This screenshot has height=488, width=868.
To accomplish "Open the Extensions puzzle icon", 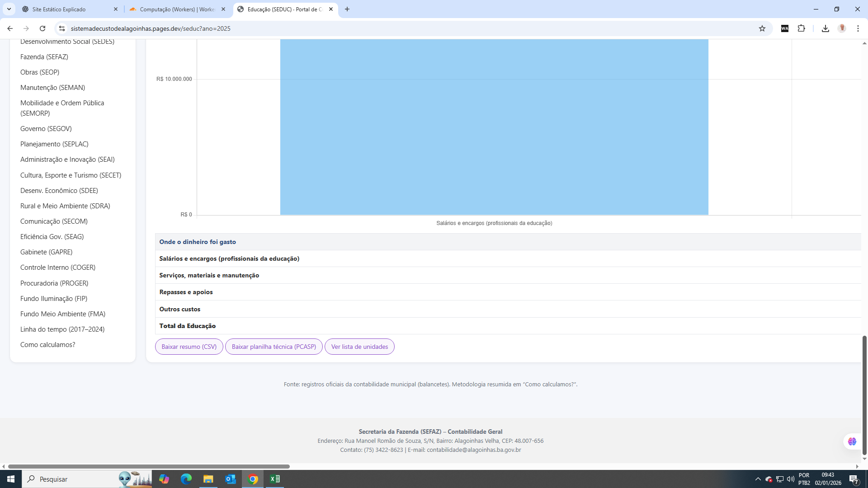I will (802, 28).
